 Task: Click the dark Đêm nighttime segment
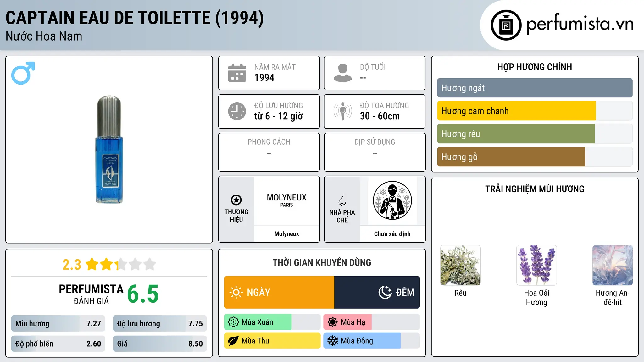377,292
